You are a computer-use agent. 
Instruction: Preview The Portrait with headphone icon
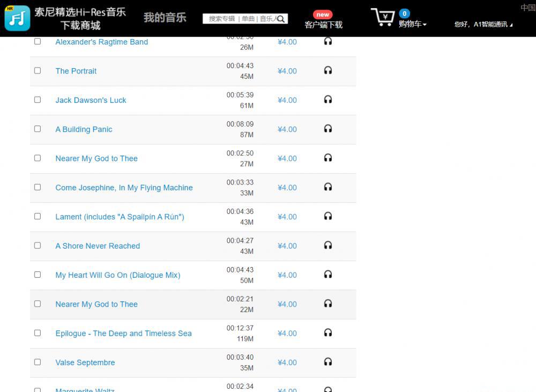point(328,70)
